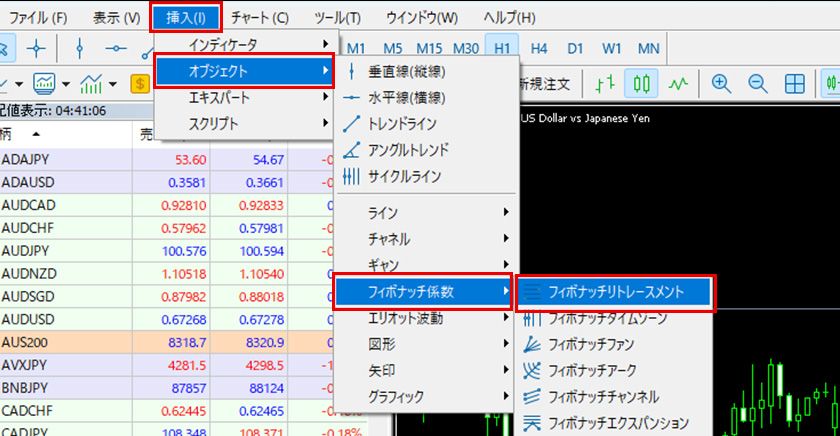Select Fibonacci Fan (フィボナッチファン) tool

(x=590, y=345)
